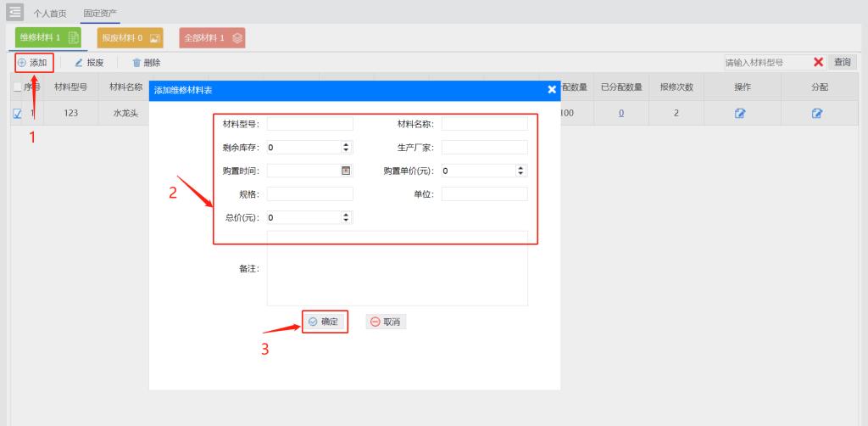868x426 pixels.
Task: Click the 购置单价(元) spinner arrows
Action: click(x=520, y=171)
